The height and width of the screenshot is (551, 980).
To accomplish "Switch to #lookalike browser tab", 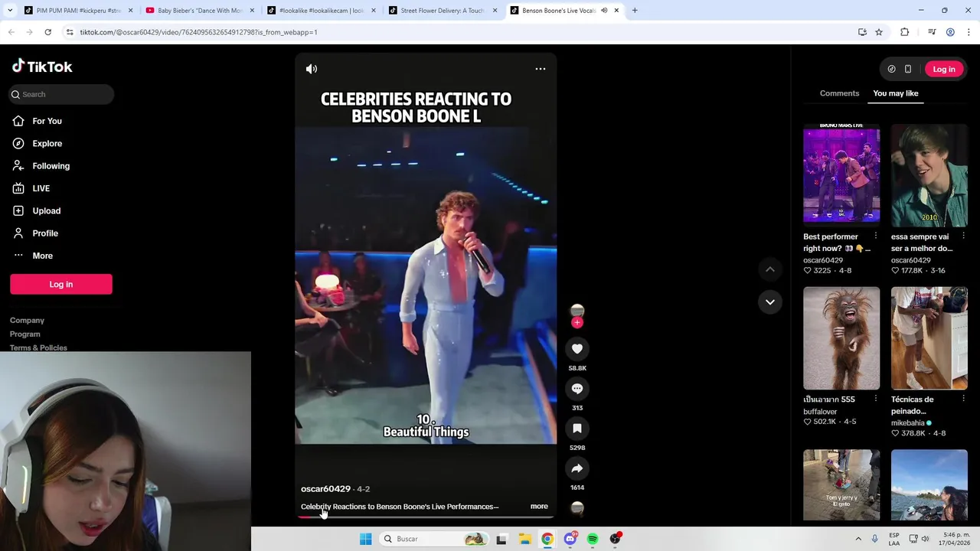I will pos(321,11).
